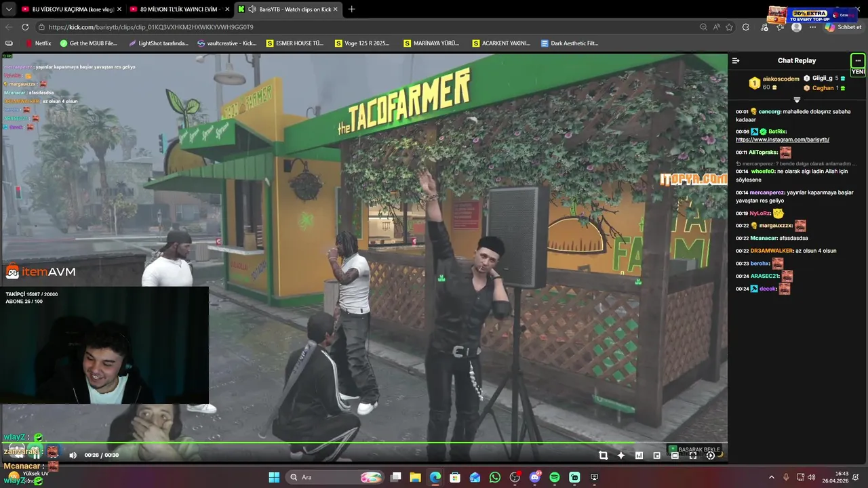The width and height of the screenshot is (868, 488).
Task: Open the Copilot Sohbet et button
Action: pos(843,27)
